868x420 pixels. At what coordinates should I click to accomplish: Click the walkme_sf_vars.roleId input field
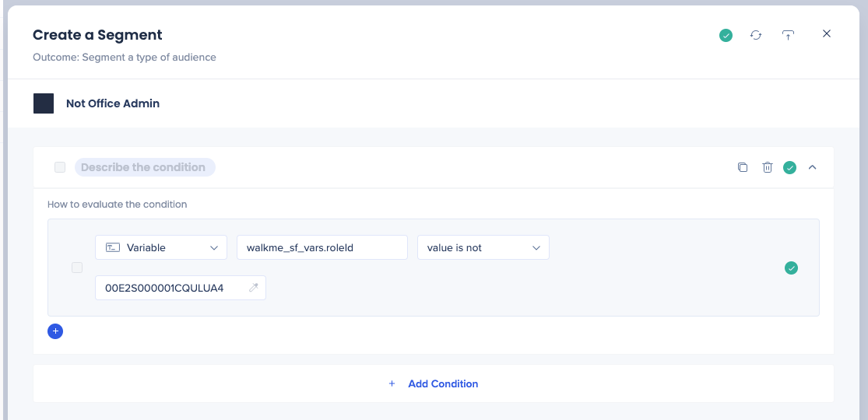pyautogui.click(x=322, y=247)
